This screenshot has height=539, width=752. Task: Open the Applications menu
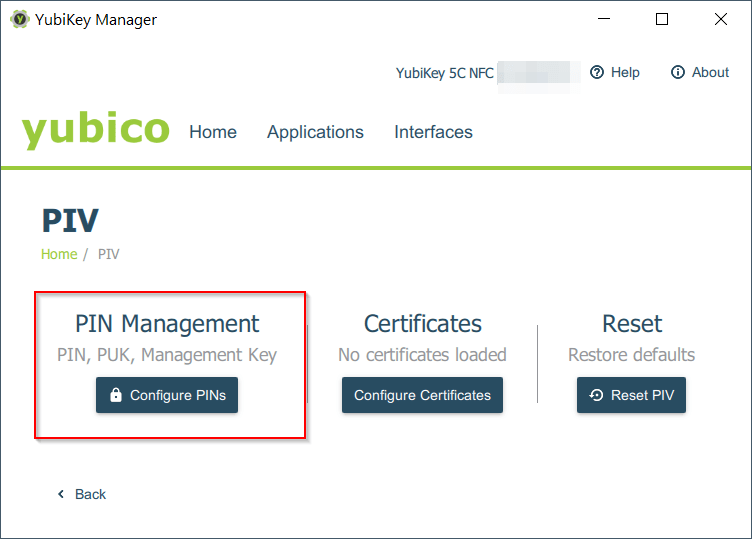[x=315, y=132]
